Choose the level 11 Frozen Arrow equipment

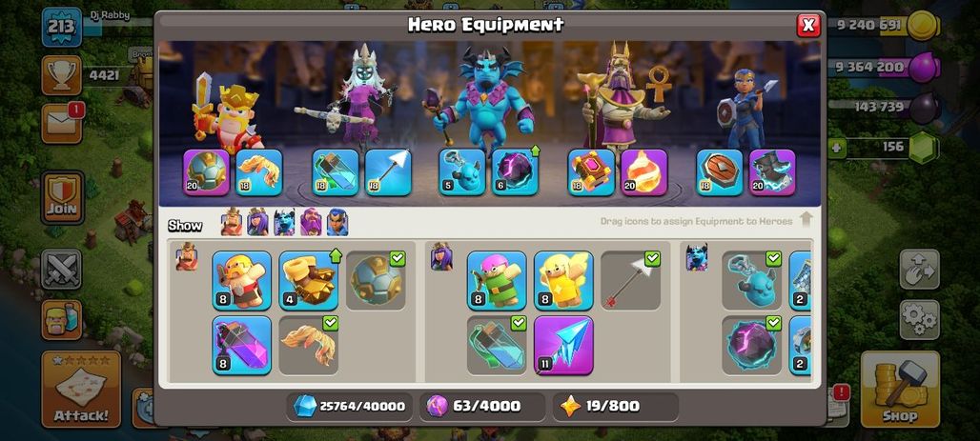click(563, 346)
